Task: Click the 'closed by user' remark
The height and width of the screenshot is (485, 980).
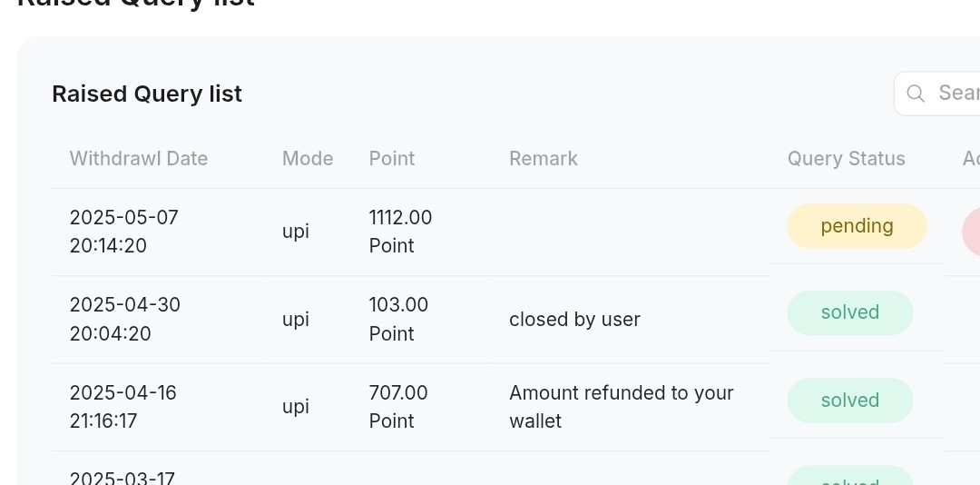Action: [574, 319]
